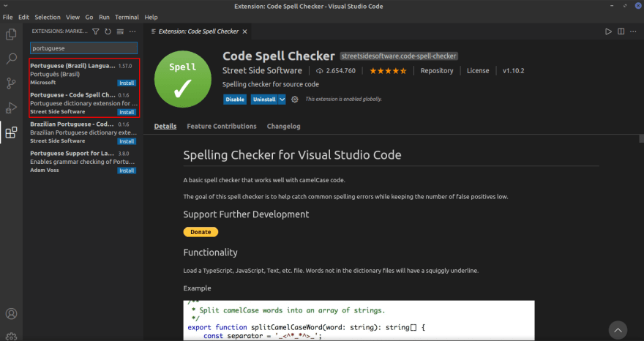Open the Run menu
Screen dimensions: 644x341
tap(105, 18)
